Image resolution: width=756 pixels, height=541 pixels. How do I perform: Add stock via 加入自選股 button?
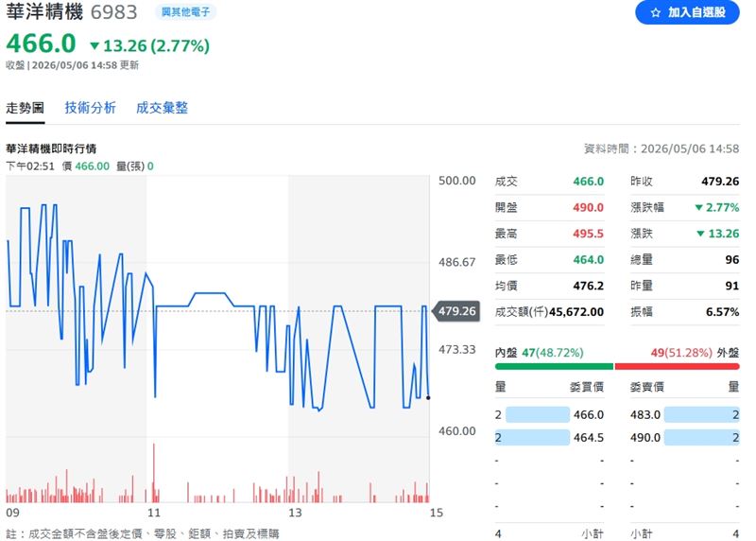click(x=687, y=12)
